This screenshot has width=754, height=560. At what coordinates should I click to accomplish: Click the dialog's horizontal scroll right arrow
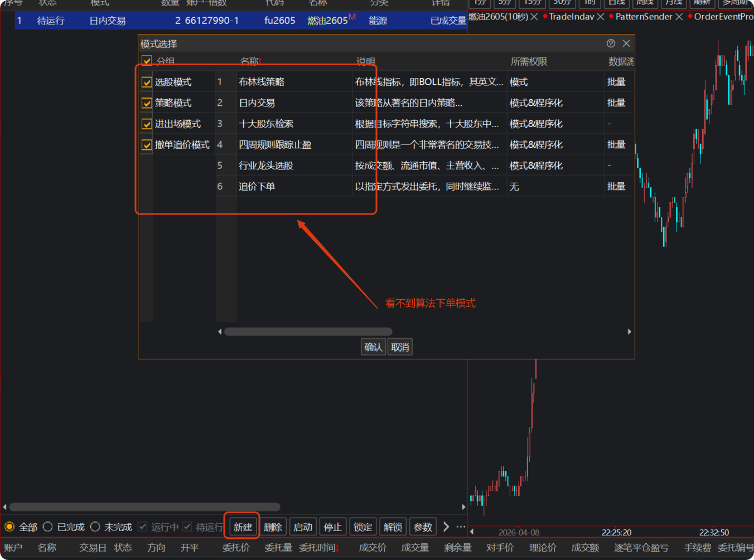(629, 332)
